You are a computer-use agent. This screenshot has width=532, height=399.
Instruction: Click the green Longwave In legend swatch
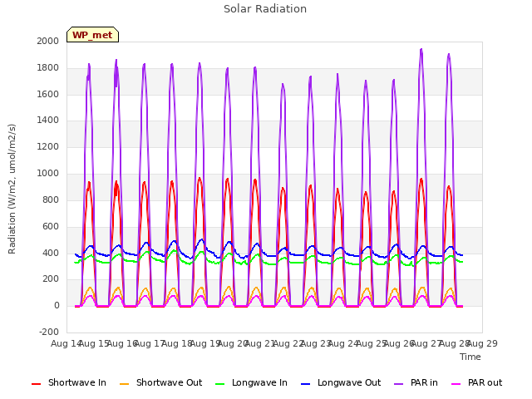click(220, 384)
